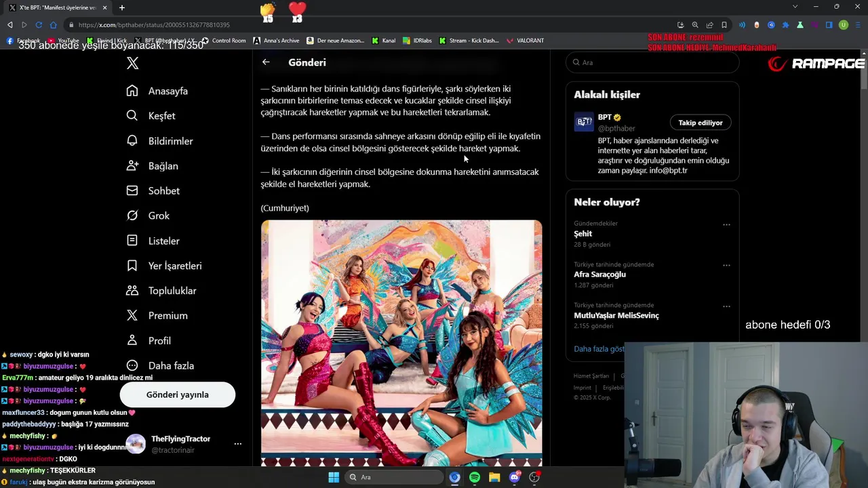Open Hizmet Şartları footer link
Screen dimensions: 868x488
(591, 376)
